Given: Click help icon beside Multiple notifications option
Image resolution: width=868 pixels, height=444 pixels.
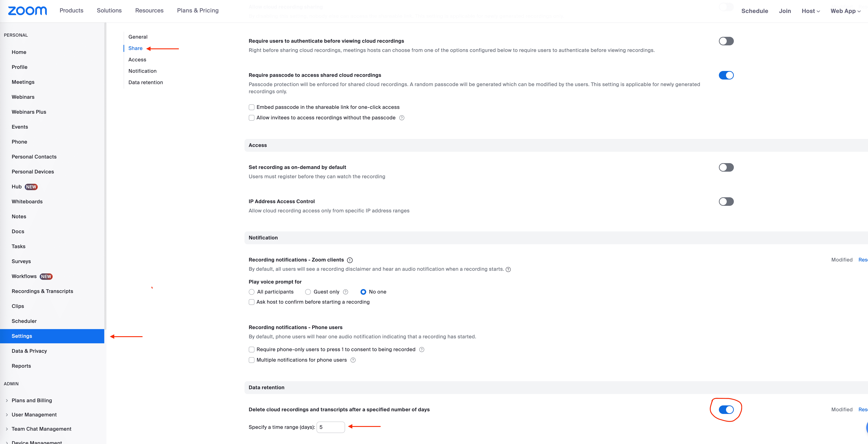Looking at the screenshot, I should pos(353,360).
